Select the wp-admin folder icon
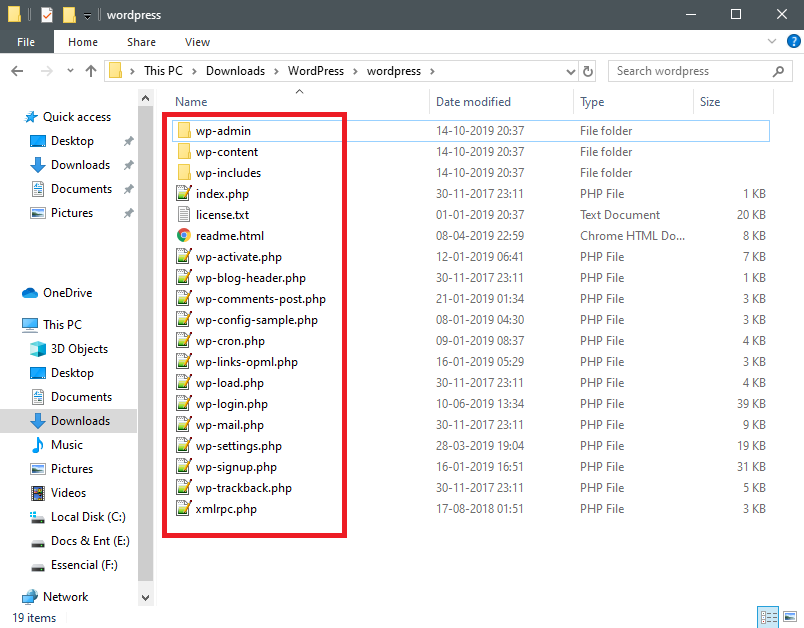This screenshot has height=628, width=804. coord(184,131)
